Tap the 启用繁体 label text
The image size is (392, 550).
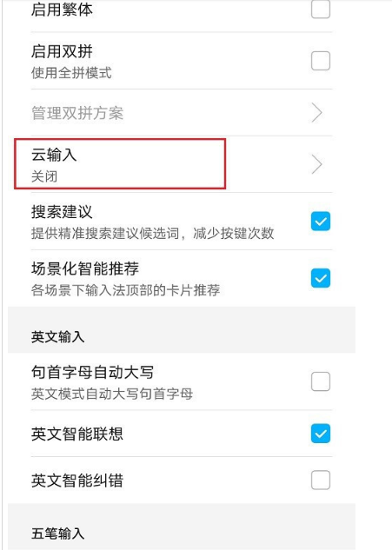62,10
